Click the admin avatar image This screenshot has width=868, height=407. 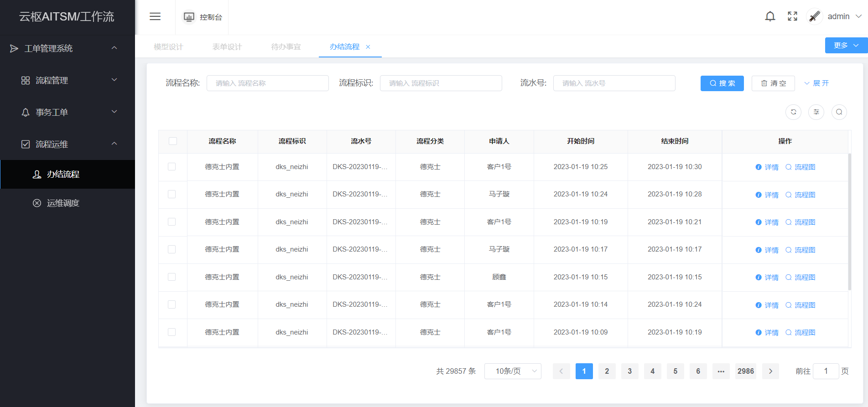pyautogui.click(x=815, y=16)
